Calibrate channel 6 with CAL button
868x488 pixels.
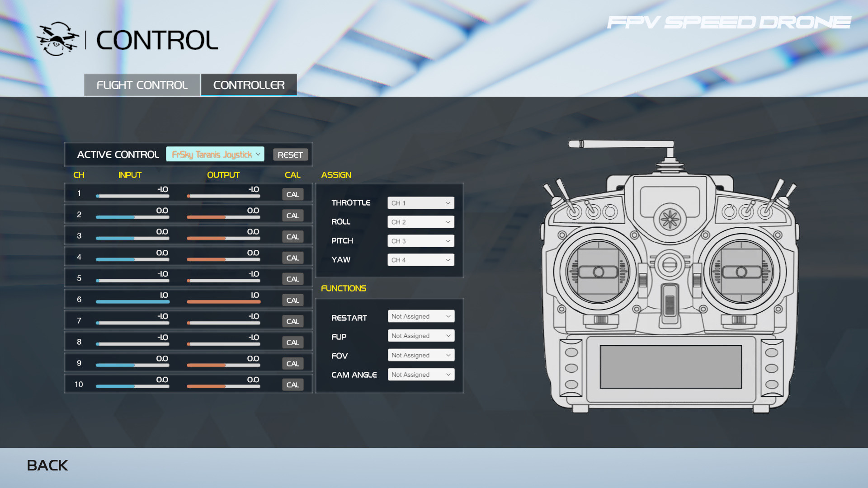pos(292,300)
